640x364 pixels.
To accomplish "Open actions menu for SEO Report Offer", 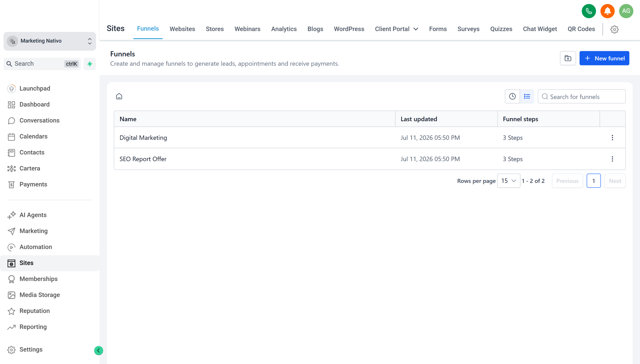I will point(612,159).
